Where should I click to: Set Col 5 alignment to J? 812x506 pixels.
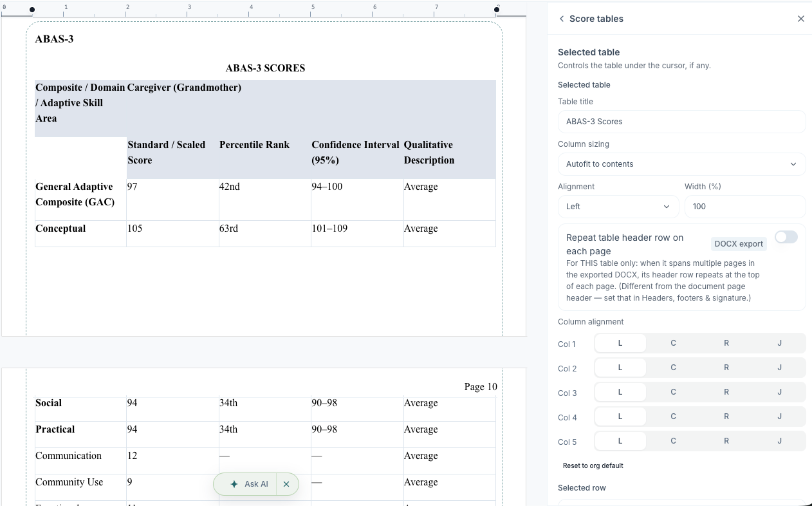point(779,441)
